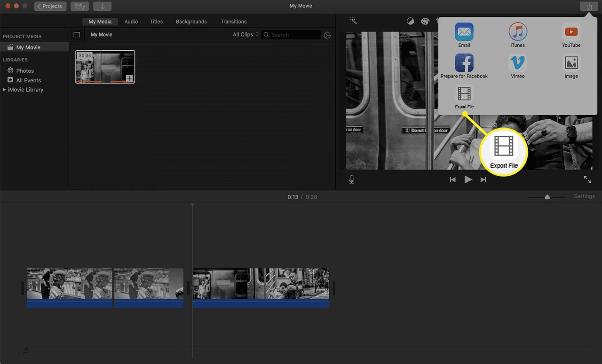Play the movie in the viewer
This screenshot has width=602, height=364.
click(x=468, y=179)
